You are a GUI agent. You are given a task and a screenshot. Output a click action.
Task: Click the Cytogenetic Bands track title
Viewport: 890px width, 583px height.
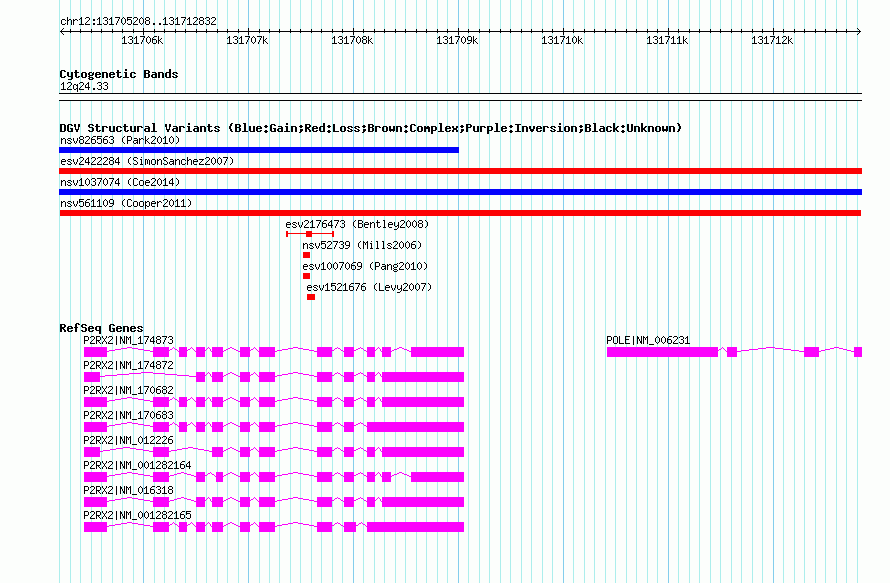click(119, 74)
